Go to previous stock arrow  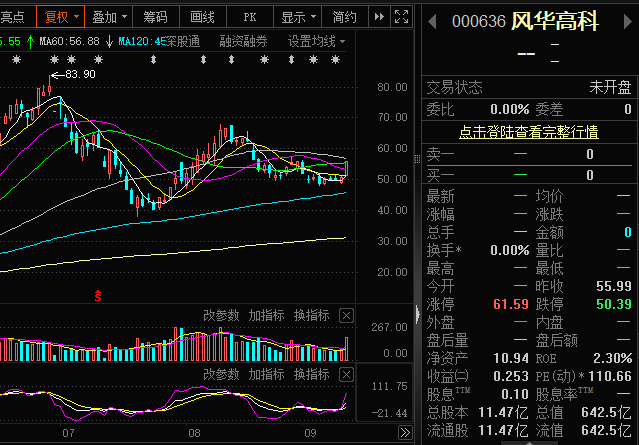pos(432,21)
